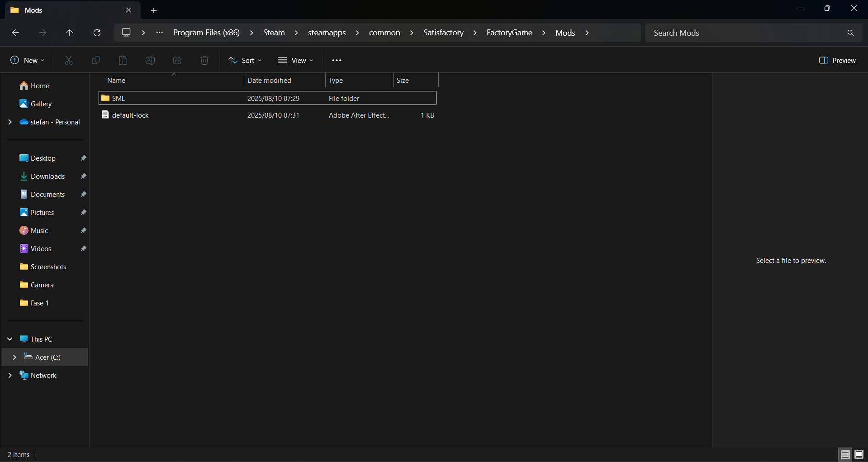Image resolution: width=868 pixels, height=462 pixels.
Task: Open chevron dropdown after Satisfactory breadcrumb
Action: click(x=475, y=33)
